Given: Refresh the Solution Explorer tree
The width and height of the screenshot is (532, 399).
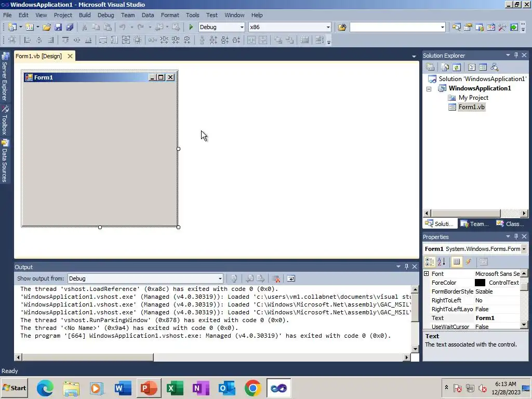Looking at the screenshot, I should 456,67.
